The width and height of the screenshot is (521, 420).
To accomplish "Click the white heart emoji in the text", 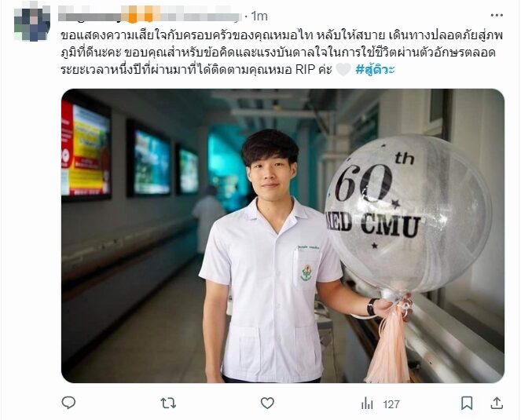I will pos(343,70).
